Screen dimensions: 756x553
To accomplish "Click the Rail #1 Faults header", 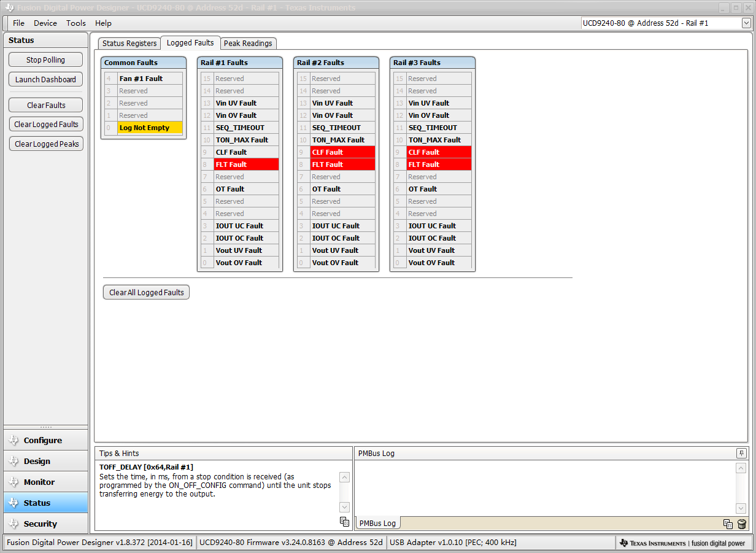I will pyautogui.click(x=240, y=63).
